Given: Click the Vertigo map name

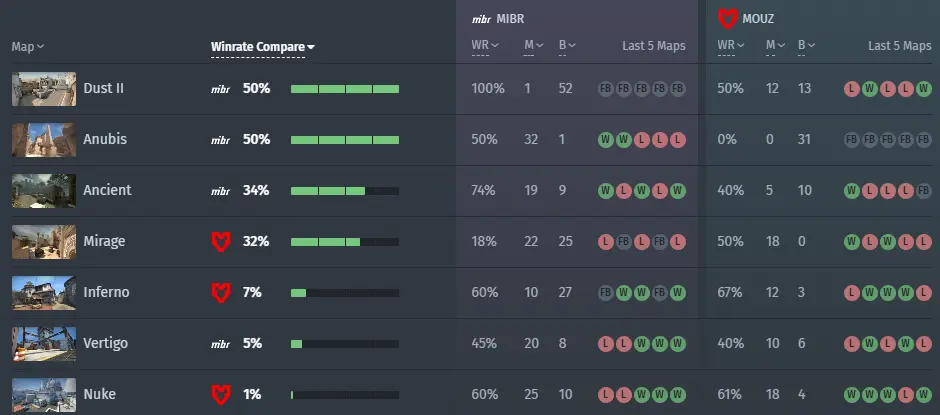Looking at the screenshot, I should coord(108,343).
